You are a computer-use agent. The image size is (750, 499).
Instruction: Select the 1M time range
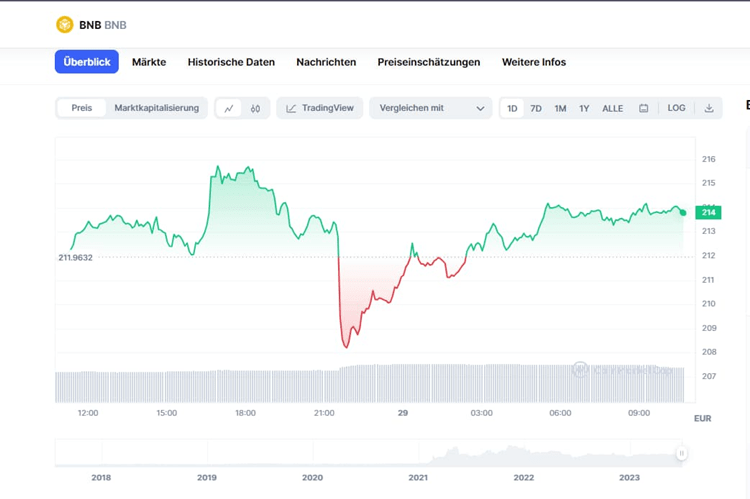(560, 109)
